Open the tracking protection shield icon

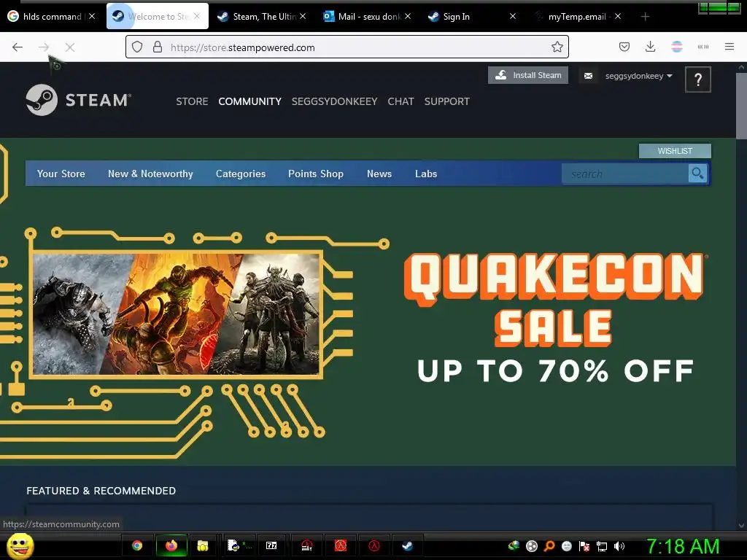click(x=137, y=47)
